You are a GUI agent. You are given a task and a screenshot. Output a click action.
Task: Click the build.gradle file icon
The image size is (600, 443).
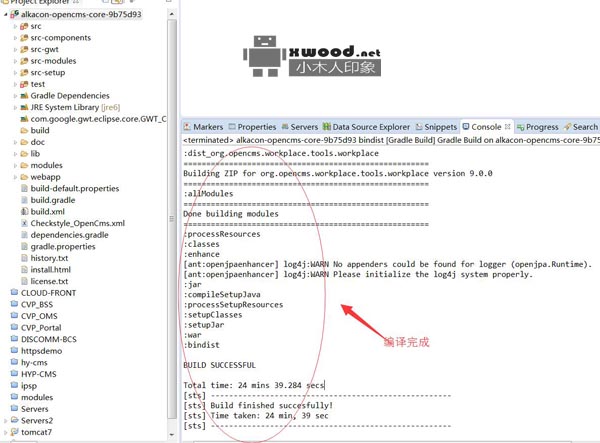[x=24, y=200]
